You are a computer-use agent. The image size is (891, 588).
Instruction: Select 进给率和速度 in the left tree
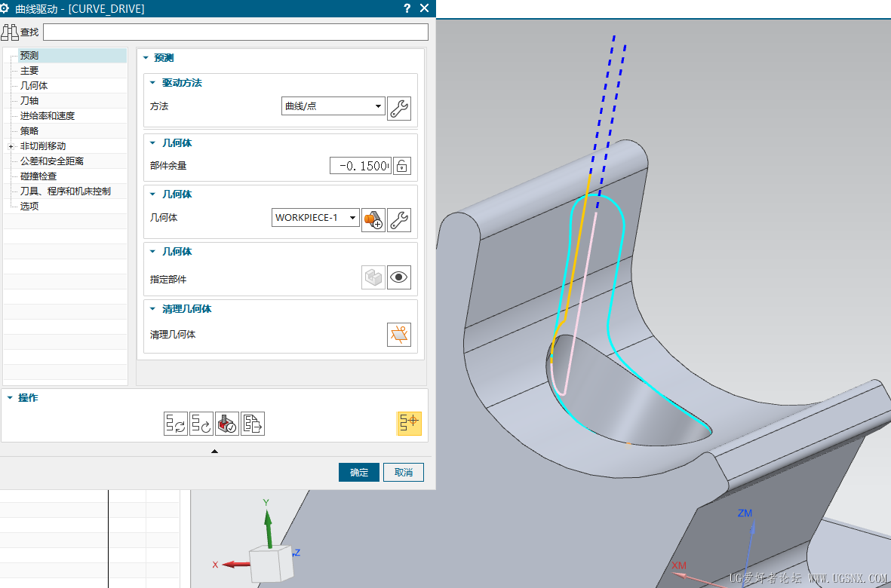[47, 116]
